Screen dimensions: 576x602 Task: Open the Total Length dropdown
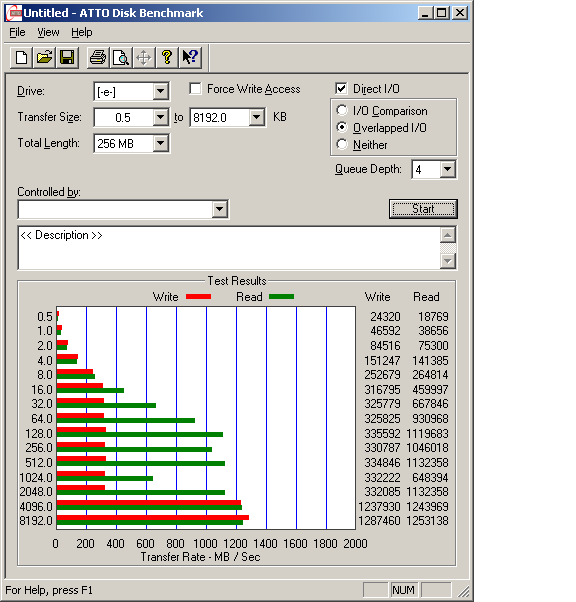(161, 144)
